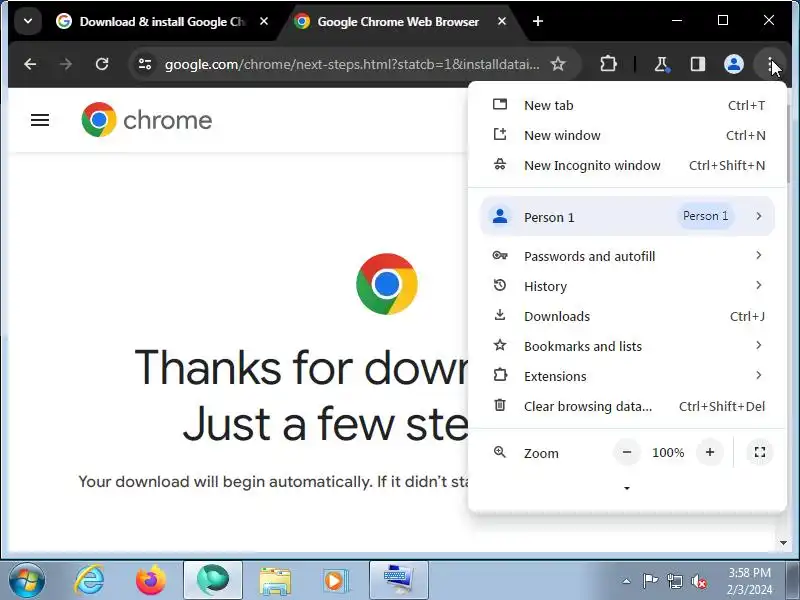
Task: Toggle the side panel icon
Action: point(697,64)
